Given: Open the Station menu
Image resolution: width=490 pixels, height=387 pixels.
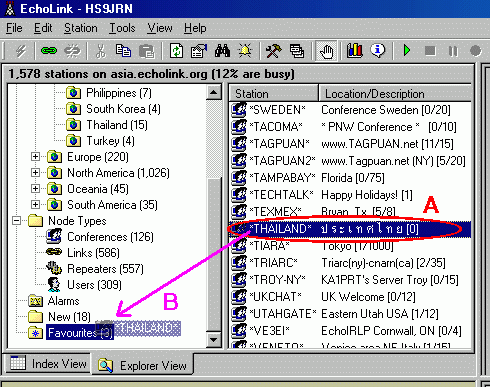Looking at the screenshot, I should coord(81,28).
